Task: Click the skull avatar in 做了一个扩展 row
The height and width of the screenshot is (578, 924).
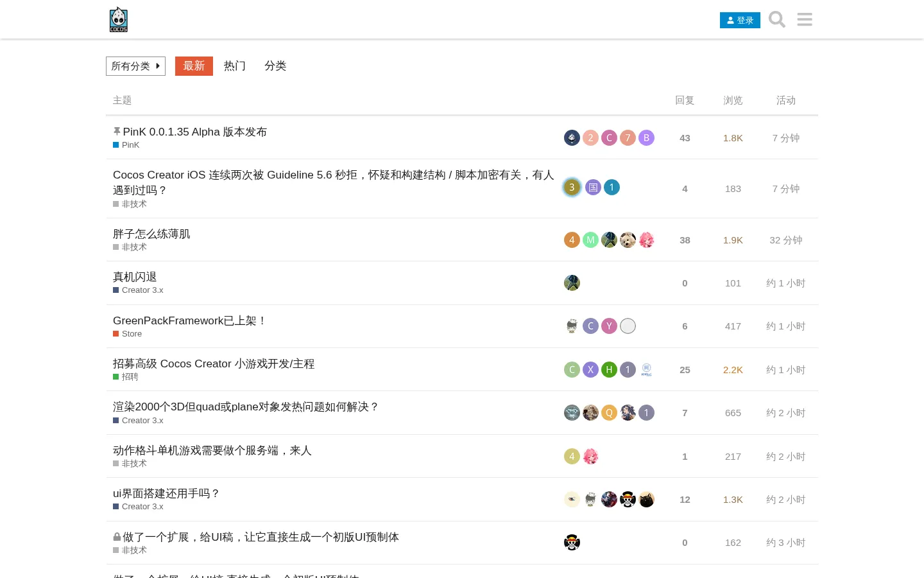Action: [572, 542]
